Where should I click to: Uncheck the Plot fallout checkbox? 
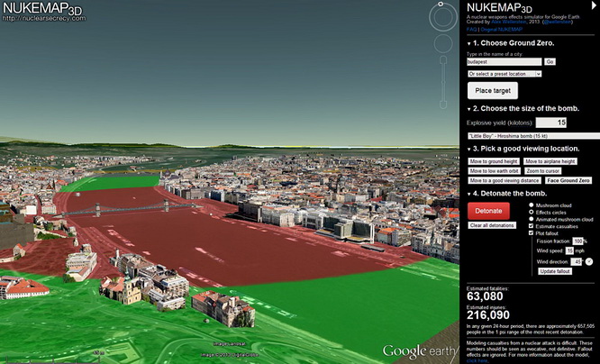coord(532,232)
